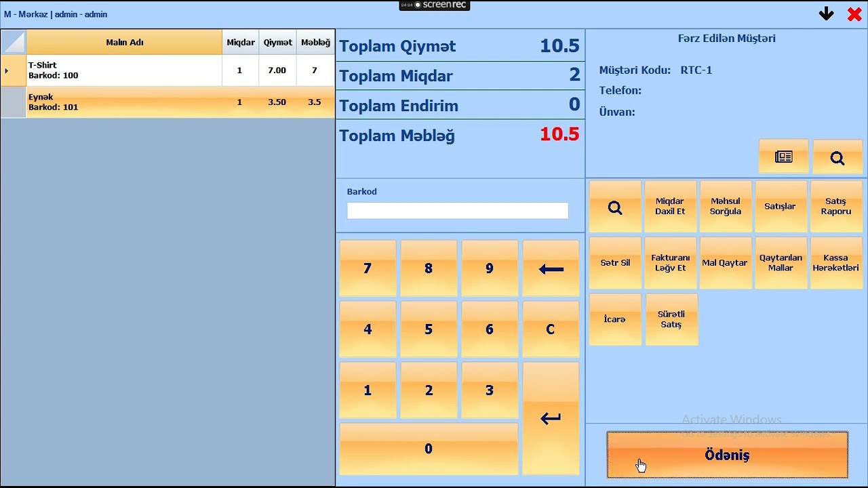
Task: Click the Toplam Endirim value 0
Action: 574,104
